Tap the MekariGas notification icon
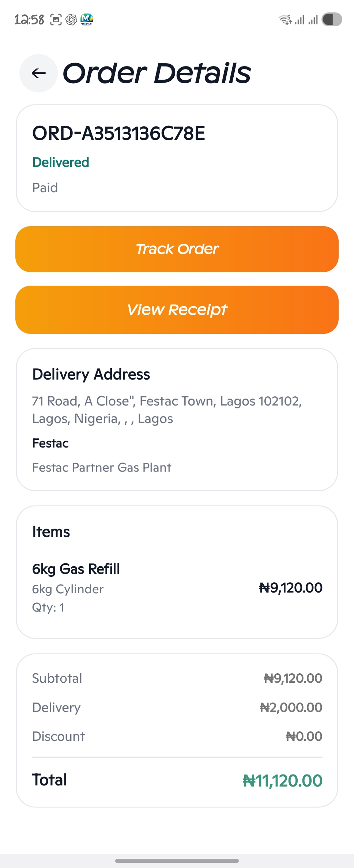 pyautogui.click(x=87, y=19)
